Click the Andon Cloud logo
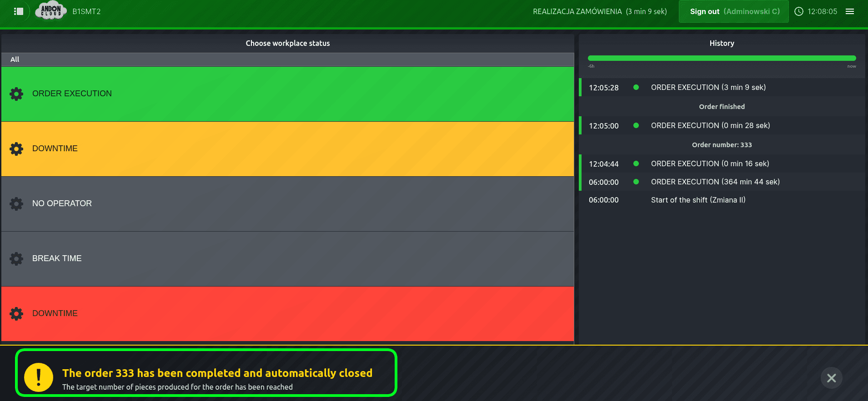The image size is (868, 401). point(51,11)
